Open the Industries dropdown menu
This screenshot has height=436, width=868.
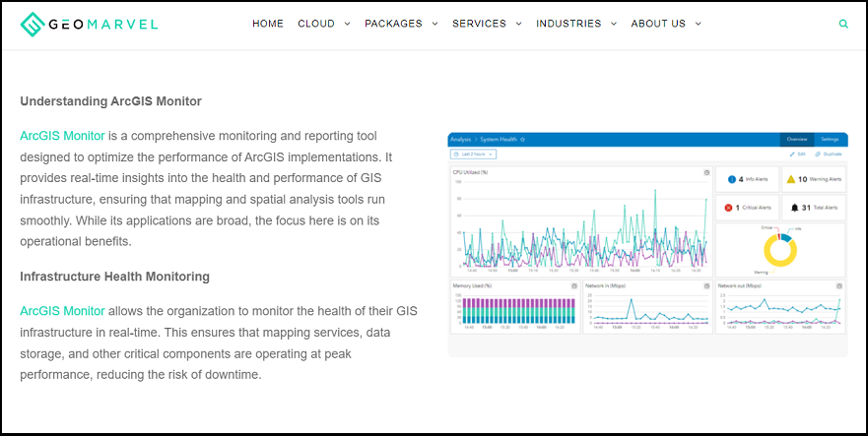pyautogui.click(x=576, y=24)
